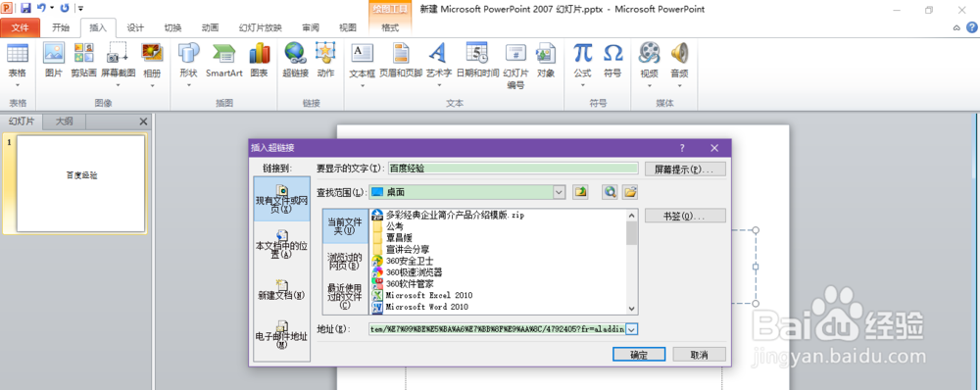Switch to the 开始 home tab
Screen dimensions: 980x390
[x=61, y=27]
